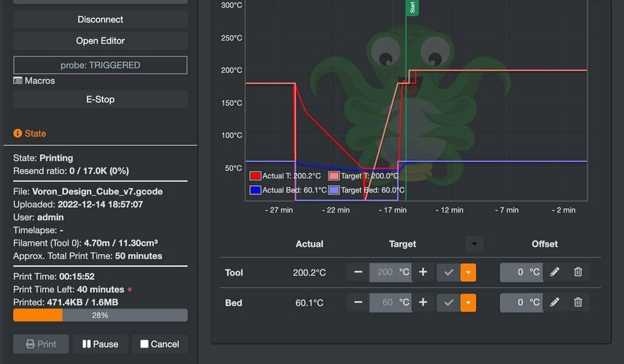The image size is (624, 364).
Task: Open Bed temperature presets orange dropdown
Action: tap(468, 303)
